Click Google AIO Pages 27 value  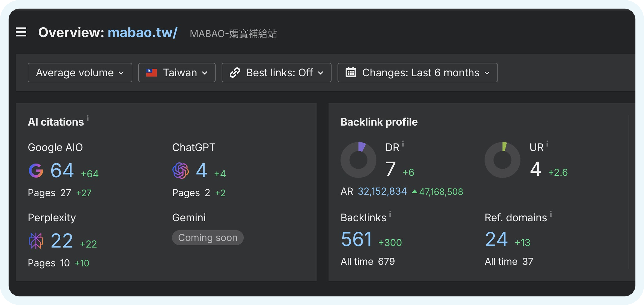pos(66,193)
